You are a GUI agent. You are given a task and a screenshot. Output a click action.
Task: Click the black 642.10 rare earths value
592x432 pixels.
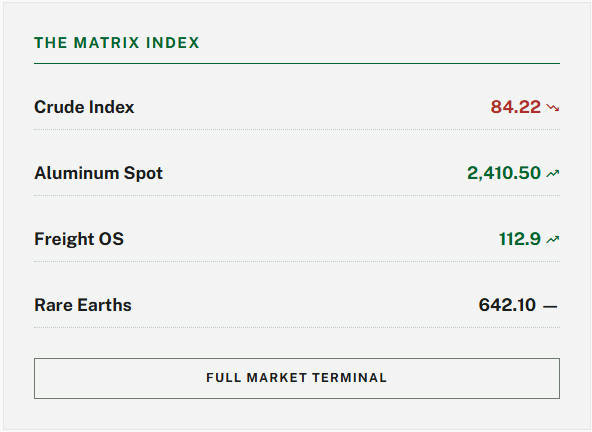click(507, 305)
